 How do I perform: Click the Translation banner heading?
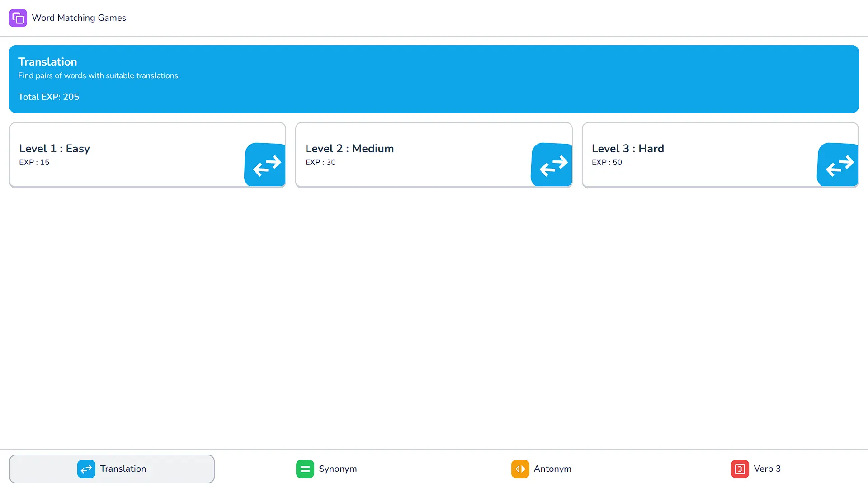click(47, 62)
